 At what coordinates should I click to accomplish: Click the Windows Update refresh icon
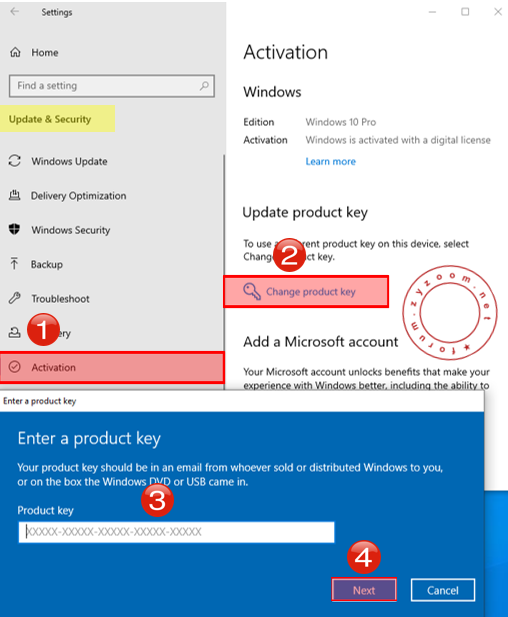pyautogui.click(x=15, y=161)
